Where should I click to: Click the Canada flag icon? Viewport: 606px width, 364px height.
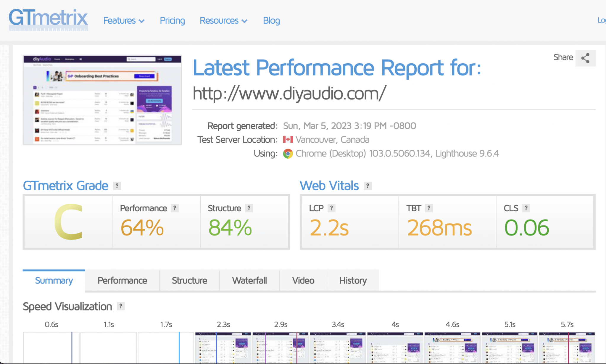click(x=288, y=139)
